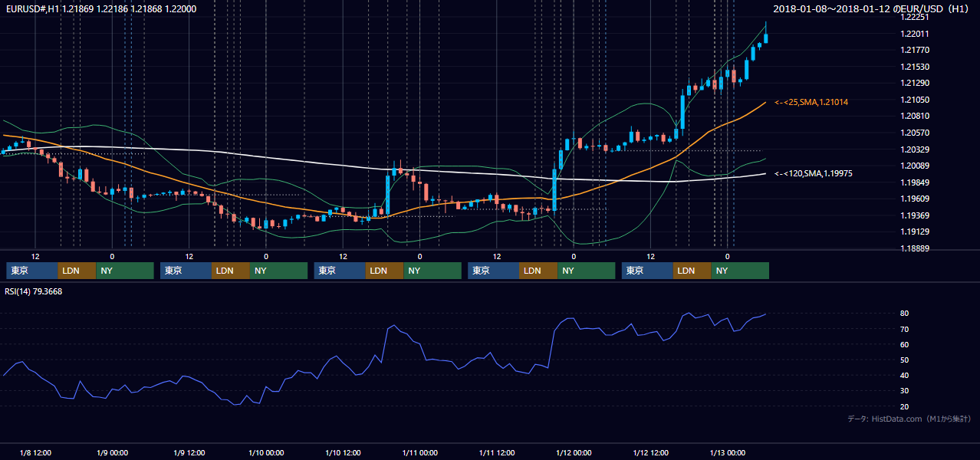Click the third 東京 session block
Viewport: 980px width, 460px height.
pyautogui.click(x=340, y=271)
